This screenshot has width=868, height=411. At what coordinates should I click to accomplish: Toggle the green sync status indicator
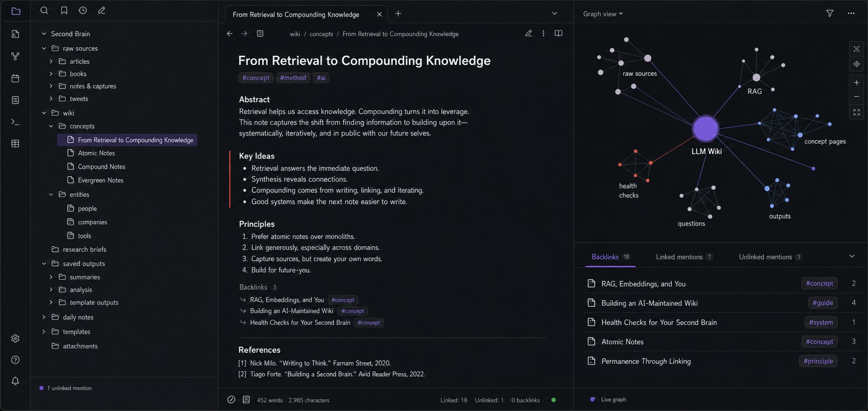tap(553, 400)
